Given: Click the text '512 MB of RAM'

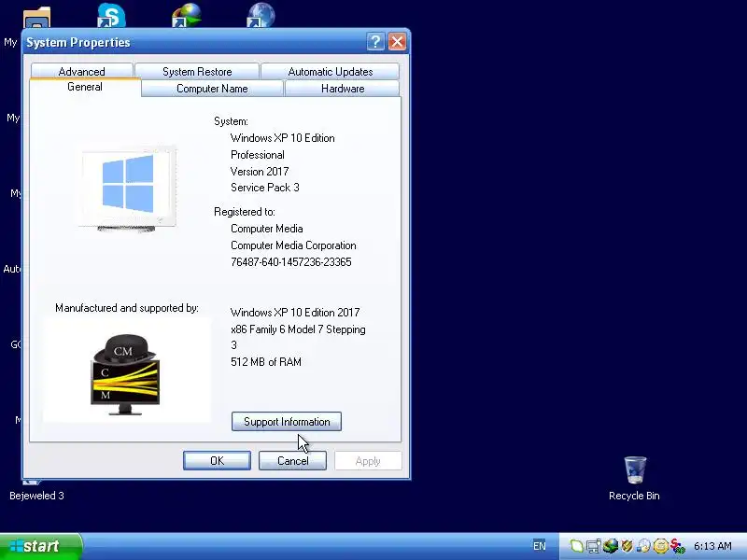Looking at the screenshot, I should [x=266, y=362].
